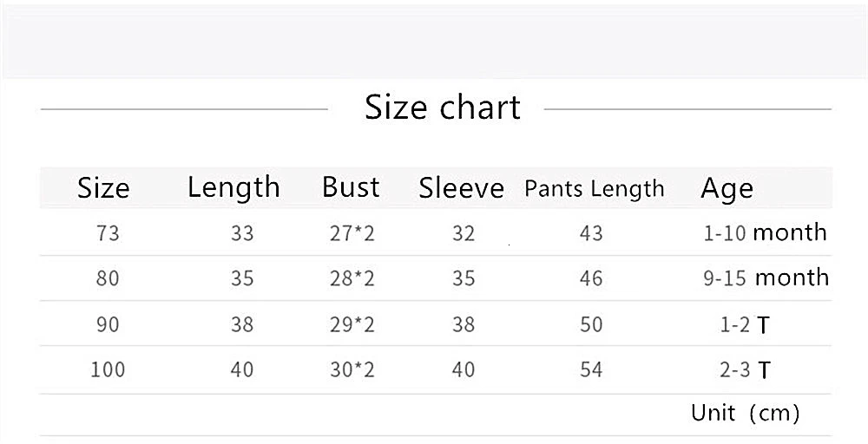Click size 90 cell
The image size is (868, 444).
[x=108, y=324]
